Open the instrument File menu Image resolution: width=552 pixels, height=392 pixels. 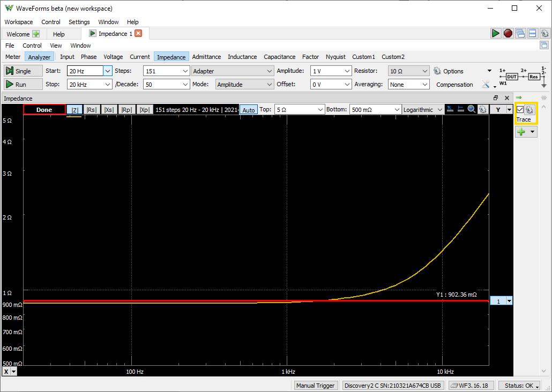coord(10,46)
